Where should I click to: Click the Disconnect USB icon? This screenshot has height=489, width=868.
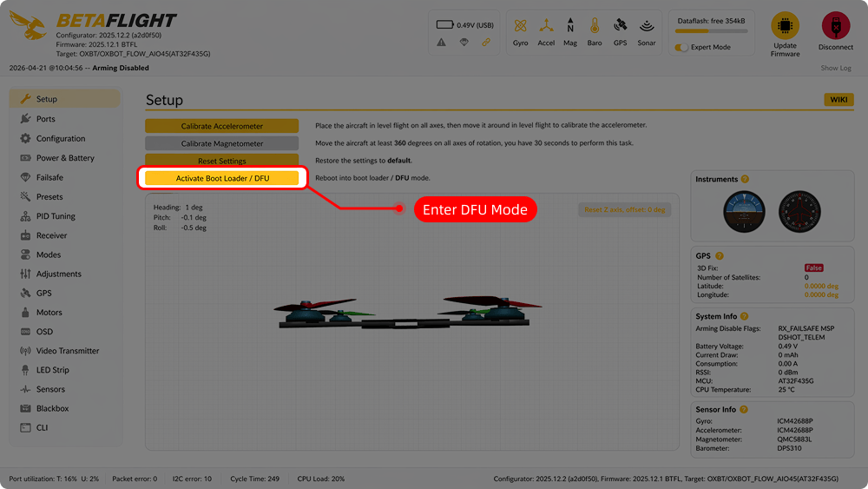(835, 26)
